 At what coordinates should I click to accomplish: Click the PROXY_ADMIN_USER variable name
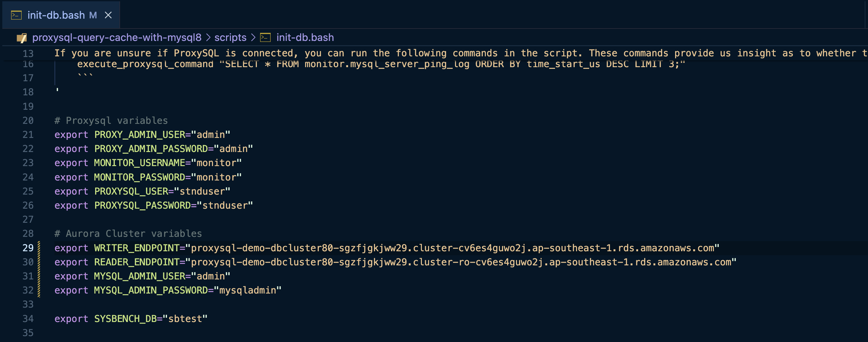(139, 135)
